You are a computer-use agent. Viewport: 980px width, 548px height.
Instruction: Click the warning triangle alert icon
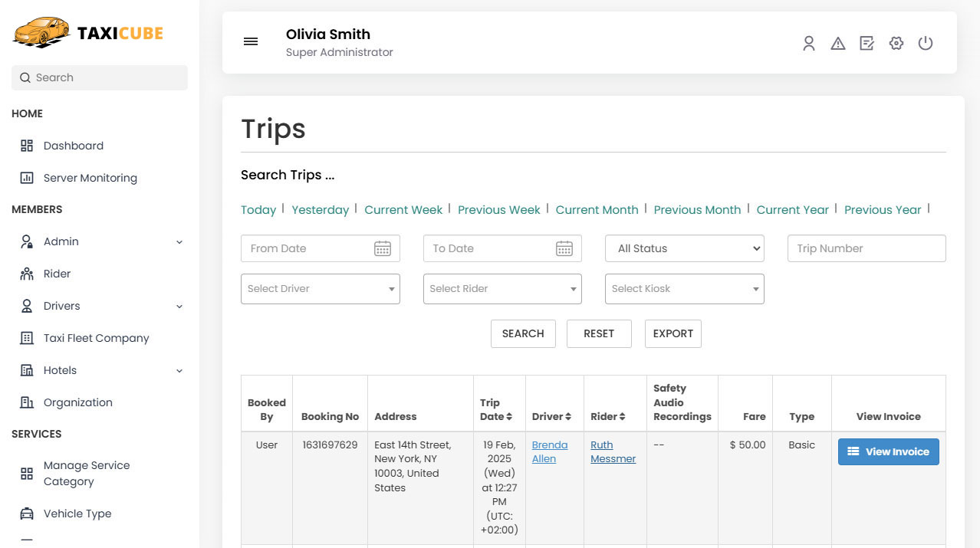pyautogui.click(x=837, y=44)
